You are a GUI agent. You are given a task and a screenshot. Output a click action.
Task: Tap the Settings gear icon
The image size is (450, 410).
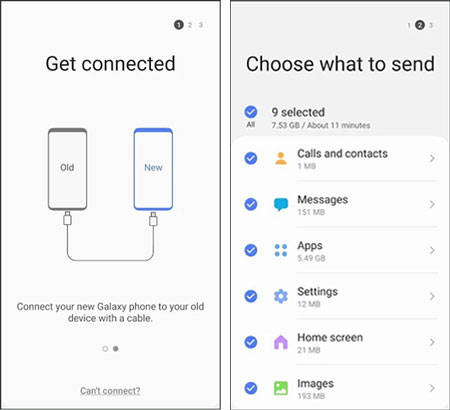[281, 296]
